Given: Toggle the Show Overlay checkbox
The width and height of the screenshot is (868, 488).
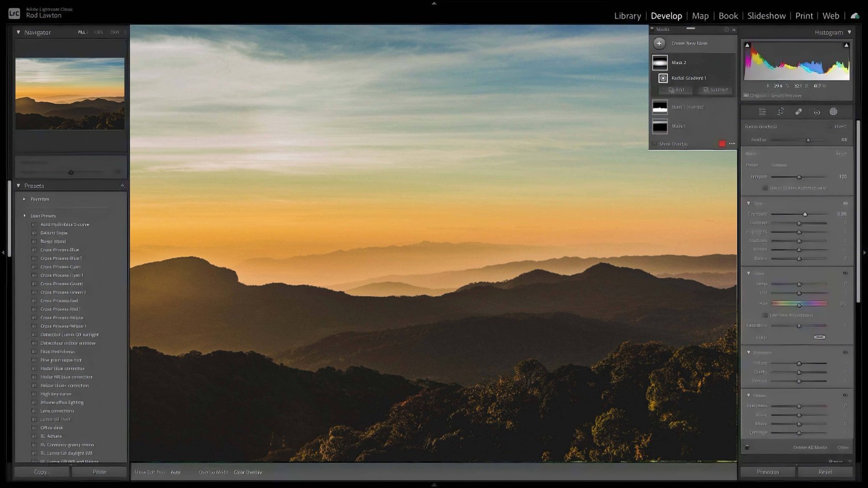Looking at the screenshot, I should [654, 144].
